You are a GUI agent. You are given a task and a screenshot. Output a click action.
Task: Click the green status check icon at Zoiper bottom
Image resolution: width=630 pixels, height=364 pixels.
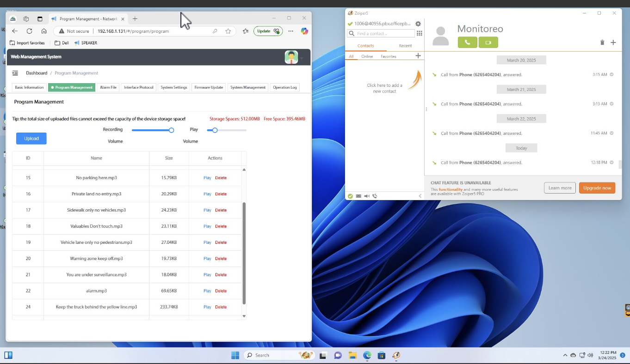click(350, 196)
